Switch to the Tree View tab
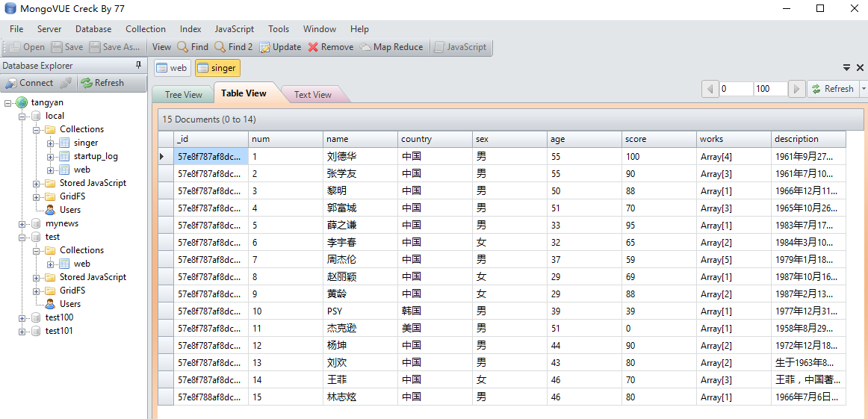The height and width of the screenshot is (419, 868). pos(184,95)
